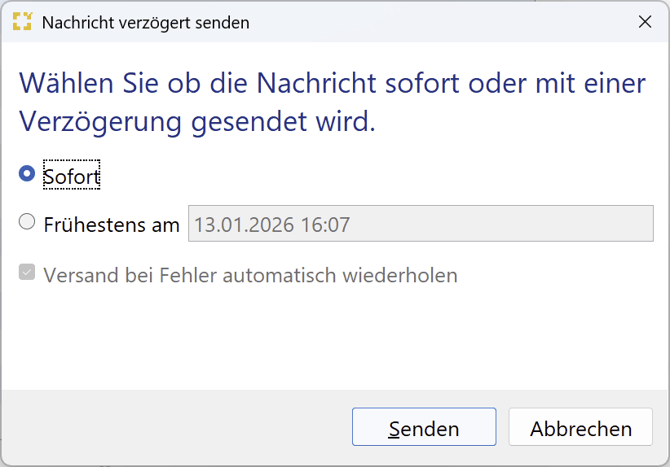Image resolution: width=670 pixels, height=467 pixels.
Task: Click the "Sofort" label text
Action: pos(72,176)
